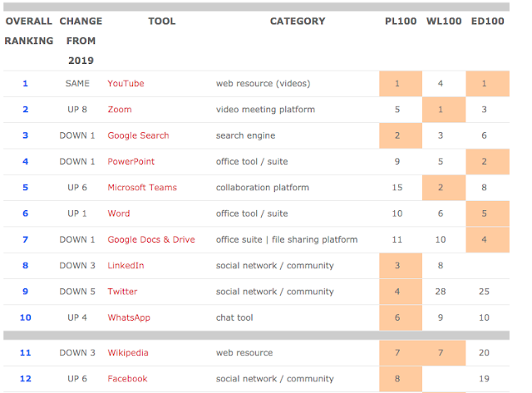Open the Twitter tool link
This screenshot has width=532, height=393.
pyautogui.click(x=122, y=292)
